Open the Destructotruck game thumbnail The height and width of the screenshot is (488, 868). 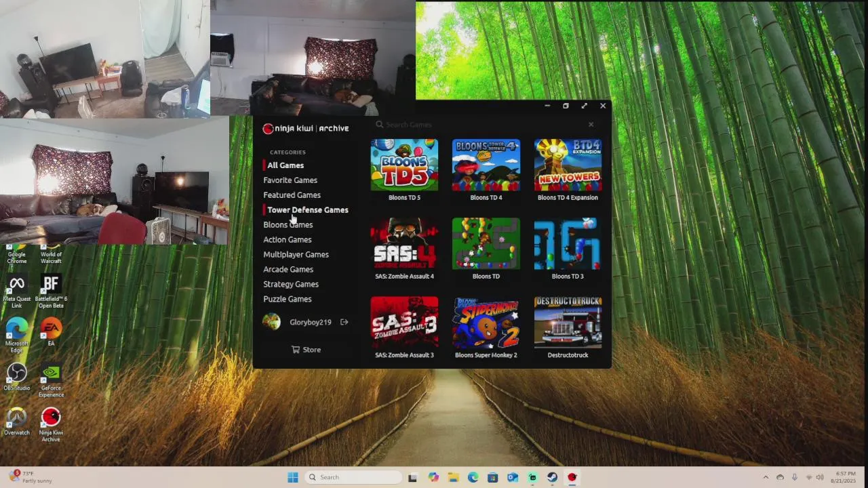pyautogui.click(x=568, y=322)
